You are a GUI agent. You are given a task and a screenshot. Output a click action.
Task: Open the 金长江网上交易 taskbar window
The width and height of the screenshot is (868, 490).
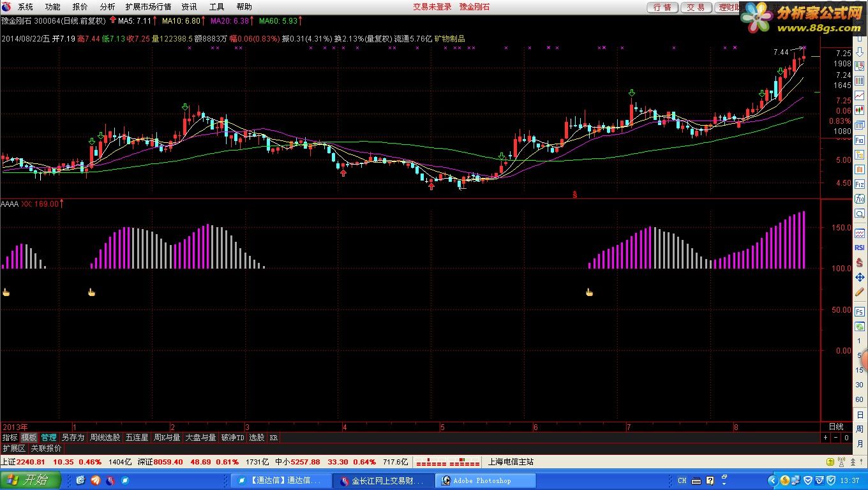point(383,480)
